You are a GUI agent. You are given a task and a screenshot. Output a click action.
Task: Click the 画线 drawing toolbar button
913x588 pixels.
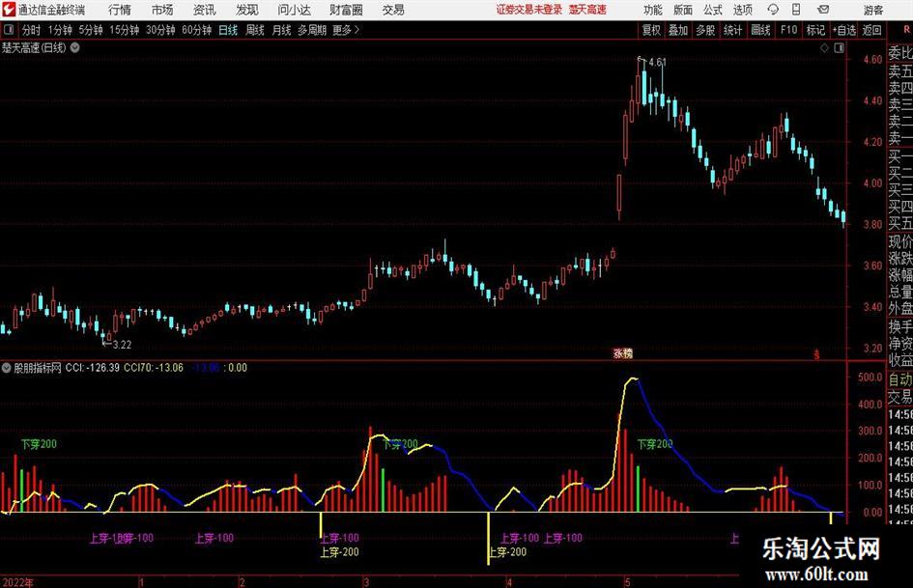pyautogui.click(x=760, y=30)
